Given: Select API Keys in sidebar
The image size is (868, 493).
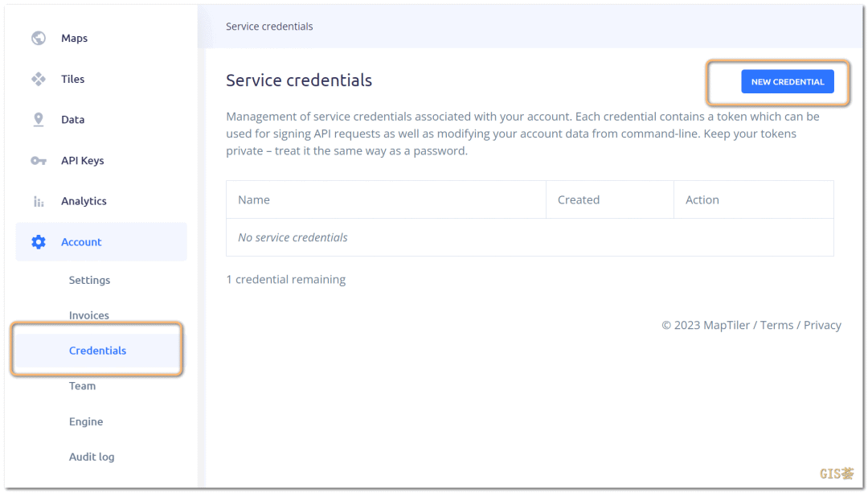Looking at the screenshot, I should pos(83,161).
